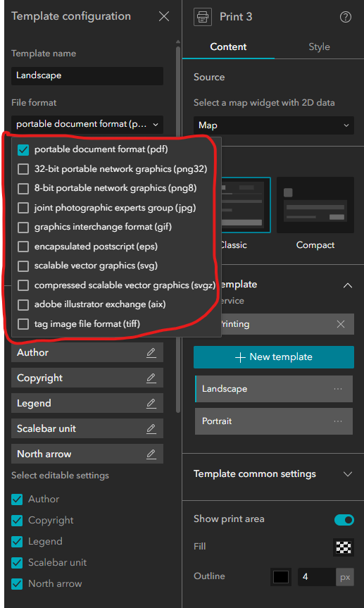Open the Print widget help icon
The height and width of the screenshot is (608, 364).
[x=345, y=17]
